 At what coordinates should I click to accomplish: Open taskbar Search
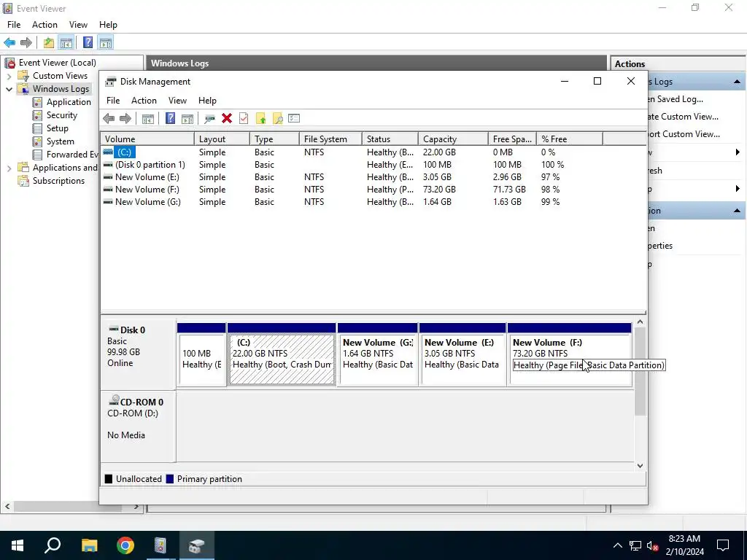(53, 545)
